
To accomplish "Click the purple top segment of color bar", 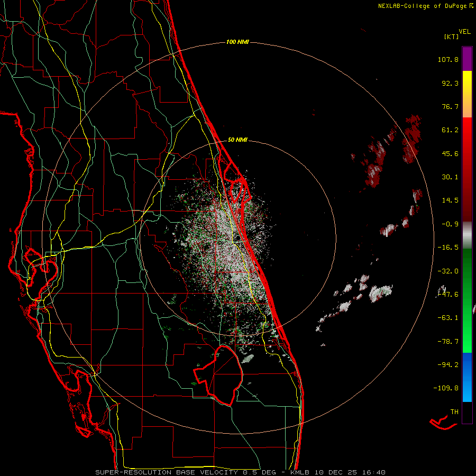I will [x=467, y=59].
